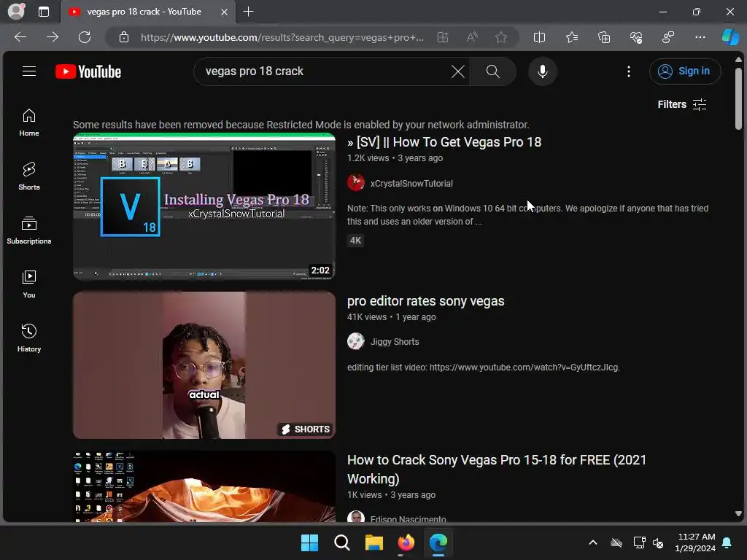Screen dimensions: 747x560
Task: Open the YouTube guide hamburger menu
Action: (x=29, y=71)
